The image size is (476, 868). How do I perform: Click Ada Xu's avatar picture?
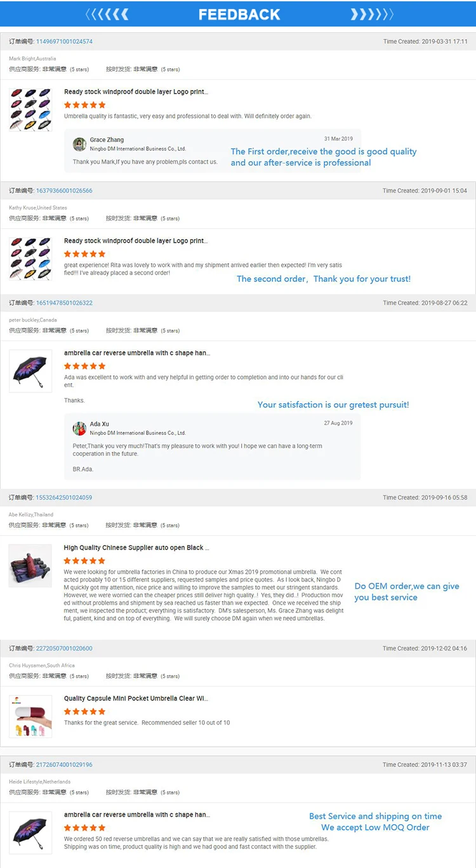[79, 428]
